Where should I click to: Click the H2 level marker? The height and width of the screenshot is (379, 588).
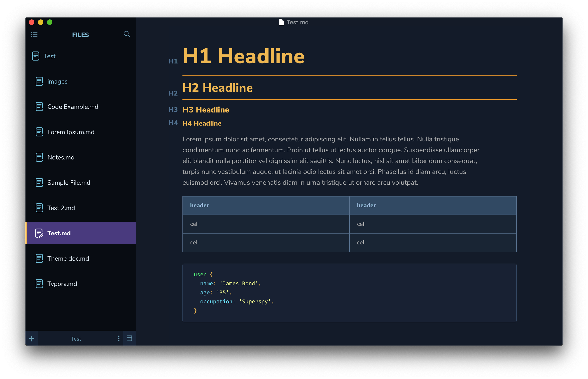[173, 93]
